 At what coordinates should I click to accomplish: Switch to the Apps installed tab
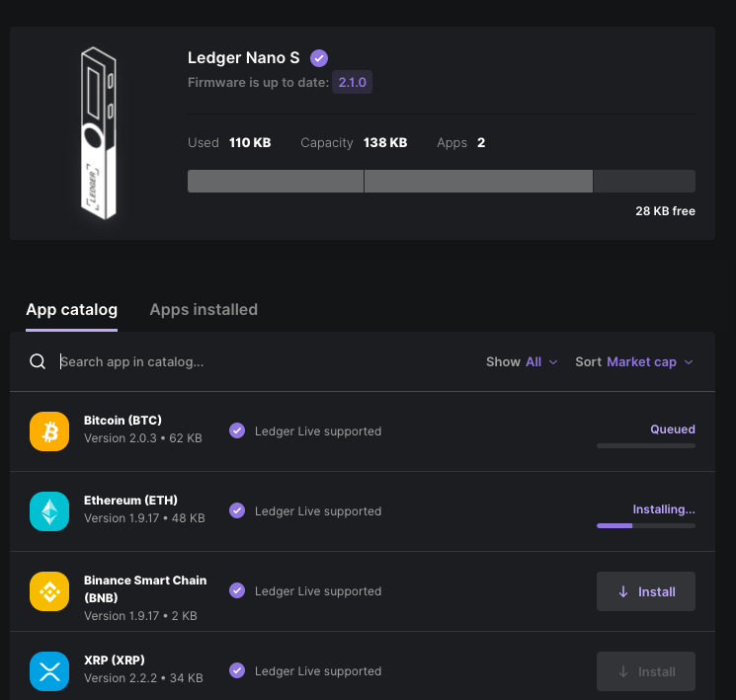(x=204, y=310)
